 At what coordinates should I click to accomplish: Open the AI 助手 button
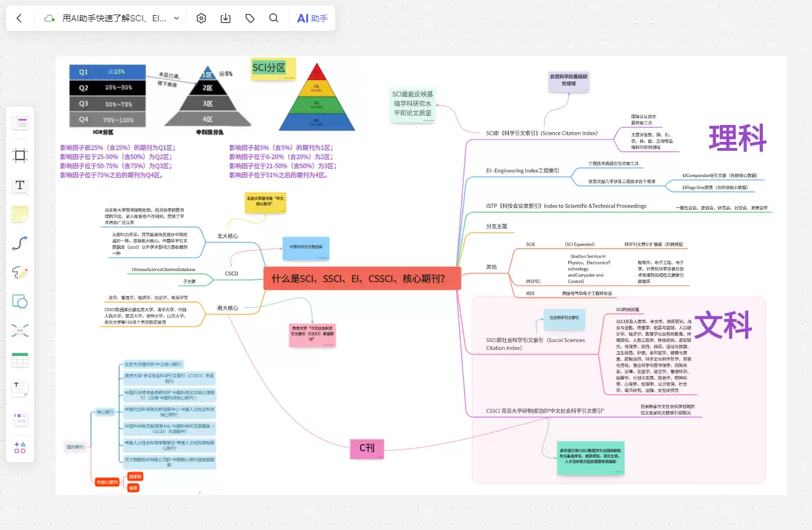pos(312,18)
